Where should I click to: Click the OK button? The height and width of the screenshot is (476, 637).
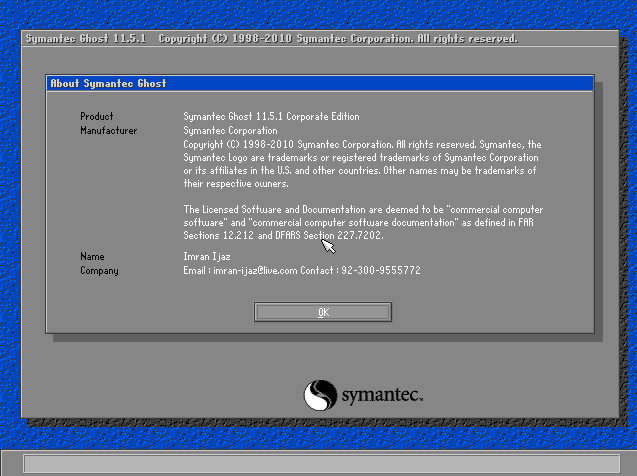click(323, 312)
